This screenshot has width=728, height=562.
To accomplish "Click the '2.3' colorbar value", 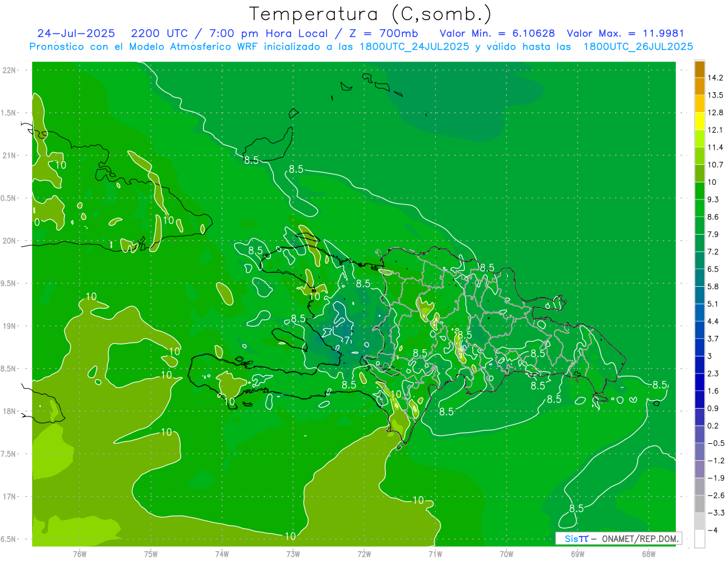I will coord(714,373).
